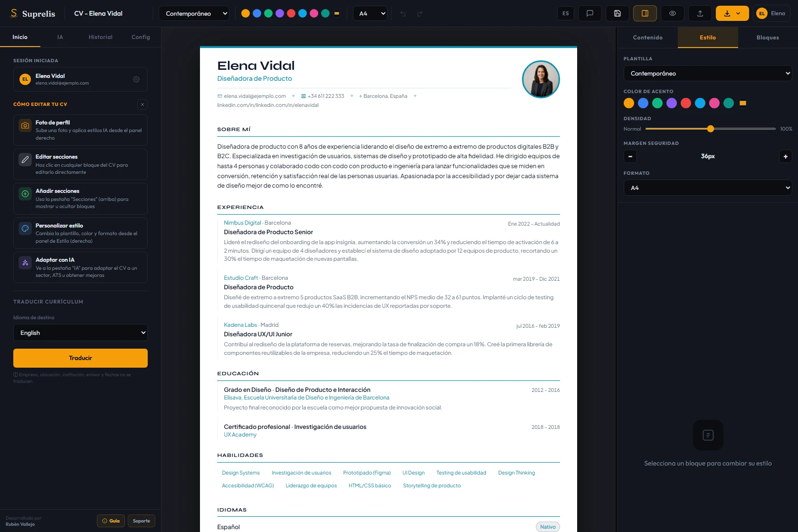798x532 pixels.
Task: Click the orange download button
Action: pos(732,13)
